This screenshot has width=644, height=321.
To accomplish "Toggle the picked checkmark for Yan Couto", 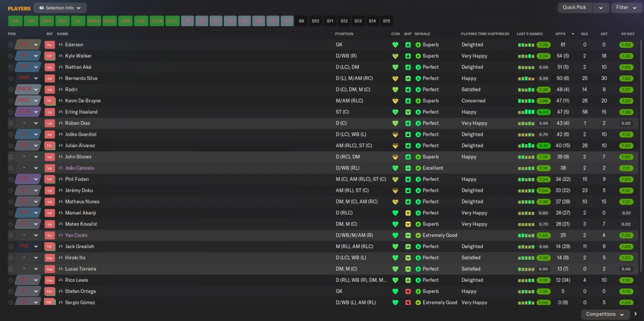I will click(11, 235).
